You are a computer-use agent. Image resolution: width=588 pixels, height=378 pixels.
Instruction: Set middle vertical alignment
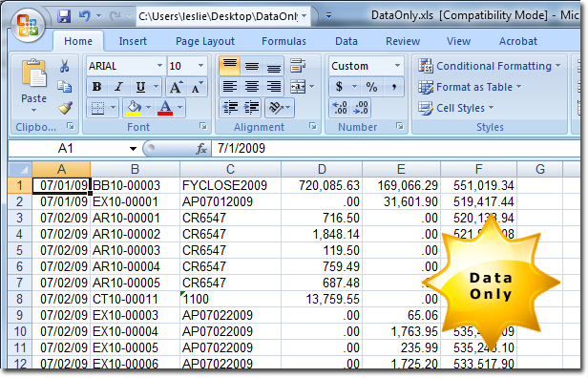[x=252, y=66]
